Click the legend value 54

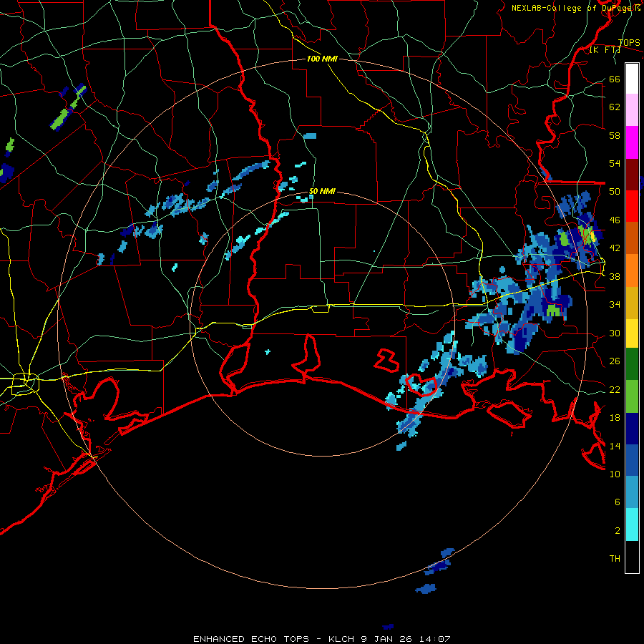click(615, 163)
